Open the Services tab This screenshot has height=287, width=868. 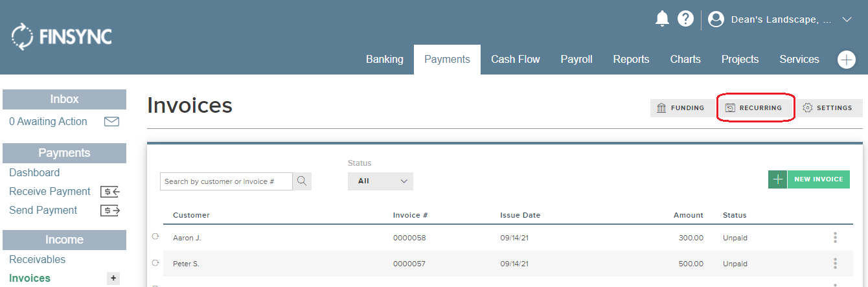799,59
